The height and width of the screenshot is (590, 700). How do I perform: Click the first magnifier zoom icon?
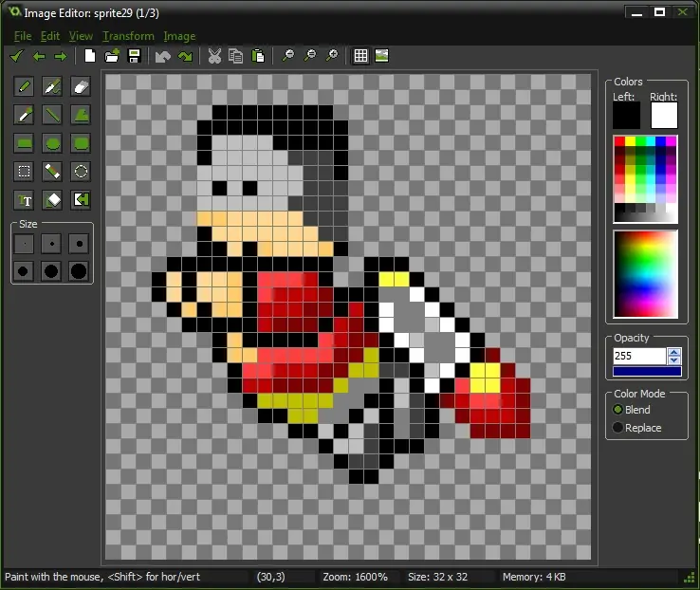[288, 56]
